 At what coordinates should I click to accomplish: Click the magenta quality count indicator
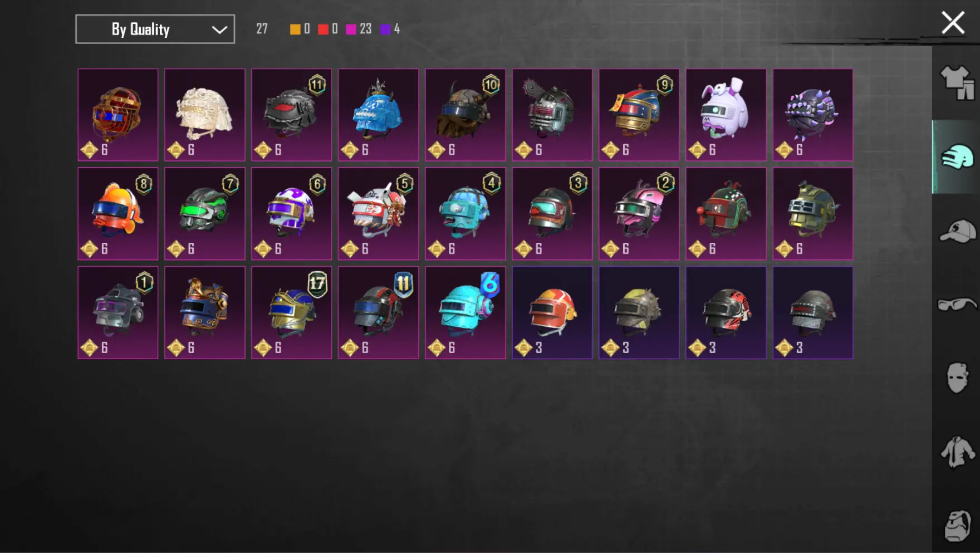pos(358,29)
